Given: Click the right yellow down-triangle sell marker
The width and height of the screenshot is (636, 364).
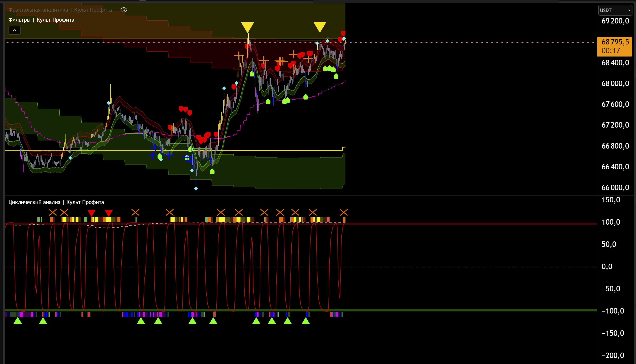Looking at the screenshot, I should click(x=320, y=26).
